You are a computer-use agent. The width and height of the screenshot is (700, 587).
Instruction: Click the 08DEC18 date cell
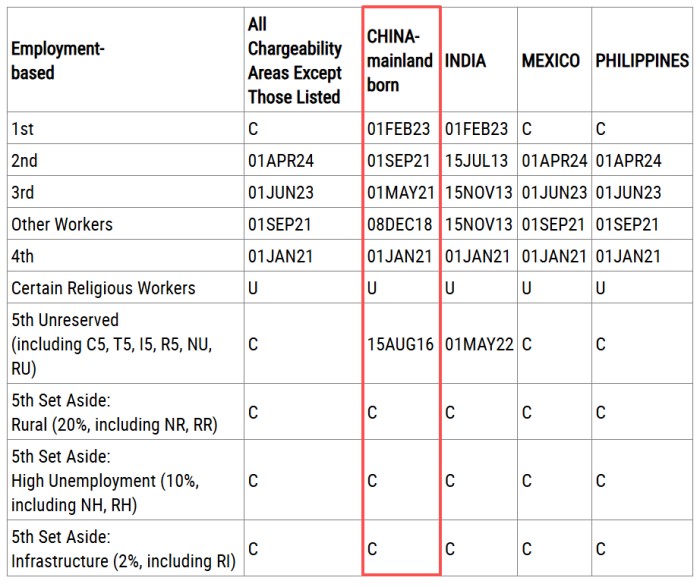[400, 225]
